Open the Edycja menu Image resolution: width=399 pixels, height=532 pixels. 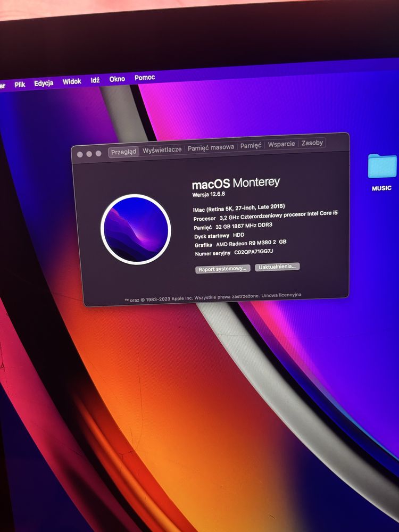tap(44, 83)
